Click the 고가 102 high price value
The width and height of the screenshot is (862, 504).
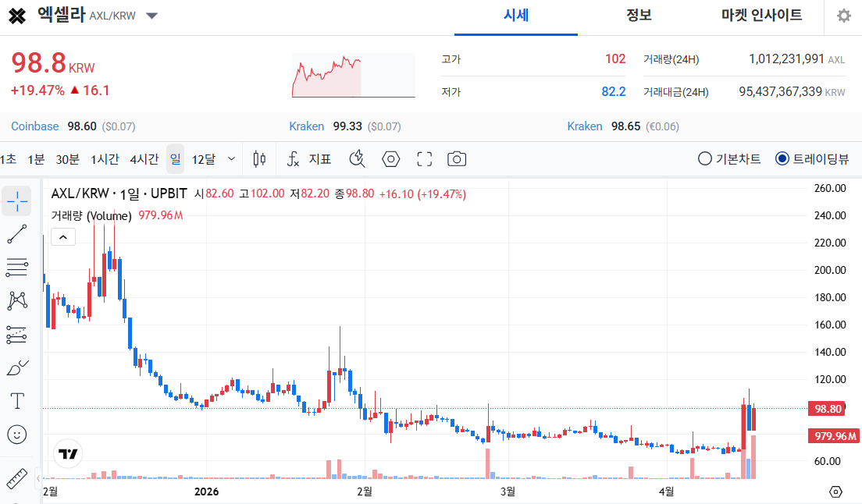(x=615, y=59)
